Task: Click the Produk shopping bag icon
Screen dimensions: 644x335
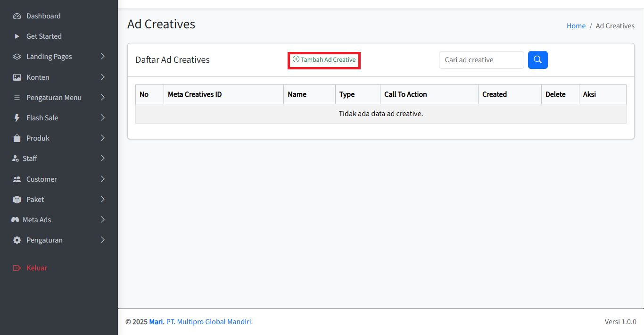Action: 17,138
